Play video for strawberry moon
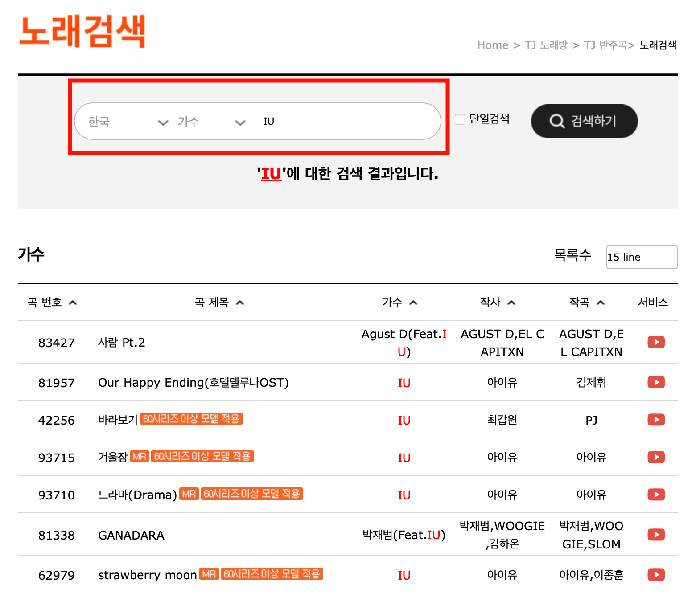This screenshot has height=597, width=700. 656,575
